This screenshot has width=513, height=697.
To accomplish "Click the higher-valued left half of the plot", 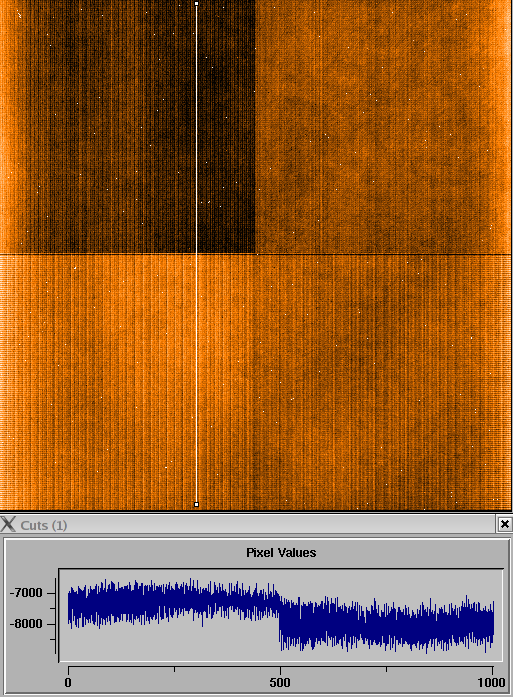I will tap(173, 602).
